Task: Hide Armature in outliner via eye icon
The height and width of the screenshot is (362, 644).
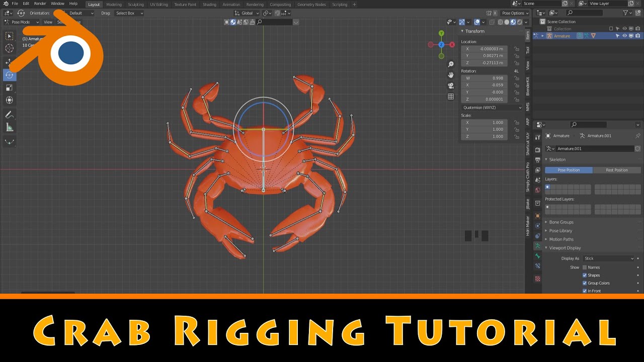Action: point(624,36)
